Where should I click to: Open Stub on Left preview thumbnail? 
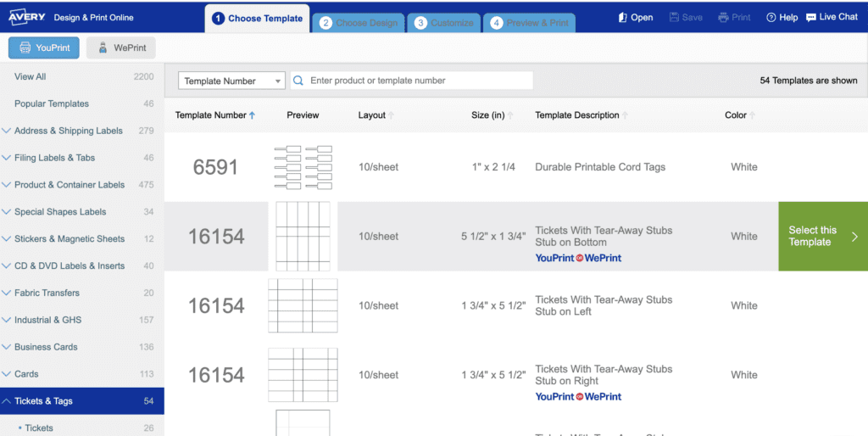click(x=303, y=305)
